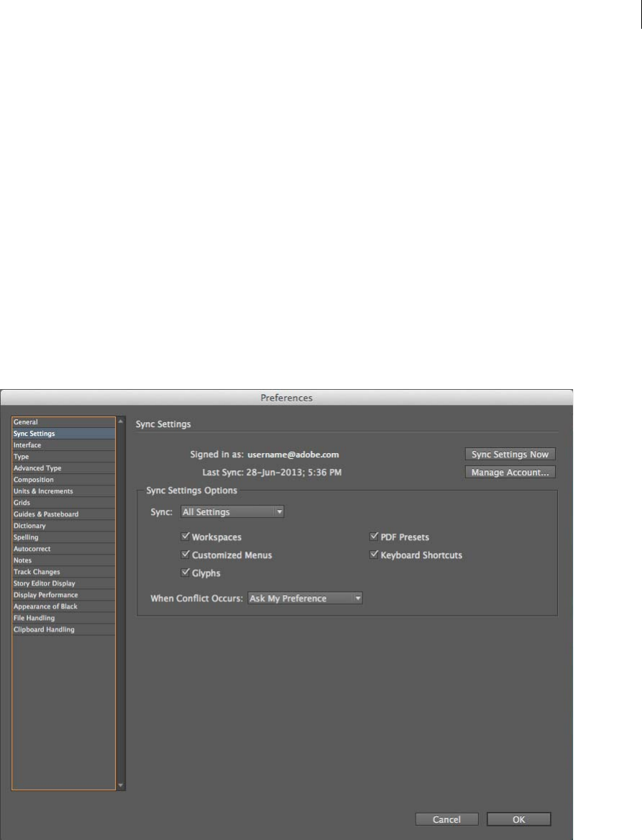Select Sync Settings category
642x840 pixels.
pos(63,434)
